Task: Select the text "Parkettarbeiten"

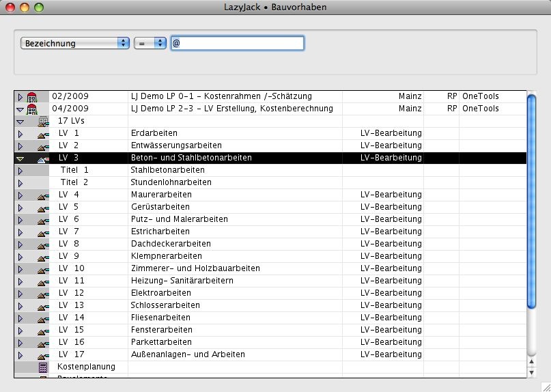Action: 161,342
